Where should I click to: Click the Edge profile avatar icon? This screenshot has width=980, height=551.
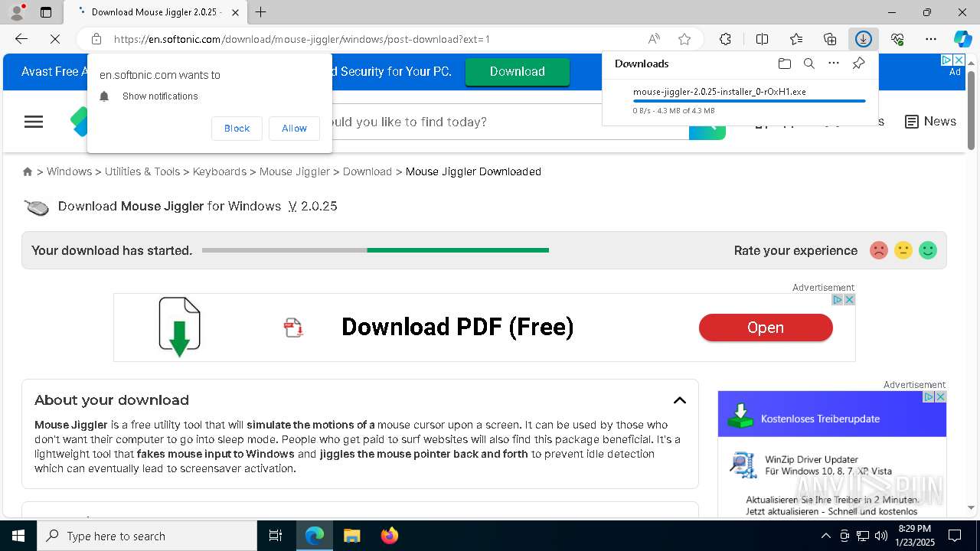pos(17,11)
